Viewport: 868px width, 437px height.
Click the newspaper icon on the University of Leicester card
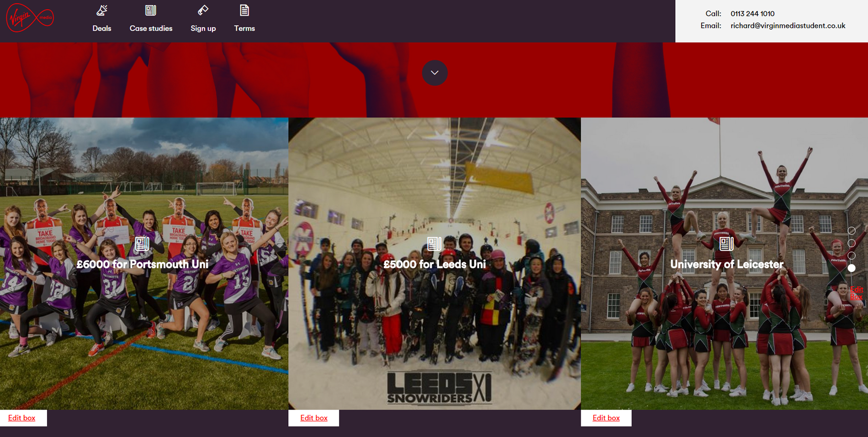726,244
